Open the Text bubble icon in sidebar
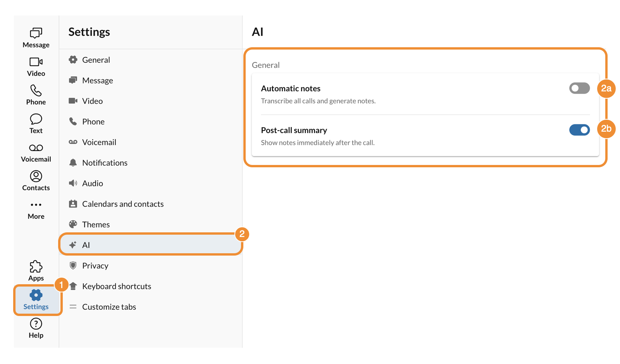This screenshot has width=620, height=364. 36,119
